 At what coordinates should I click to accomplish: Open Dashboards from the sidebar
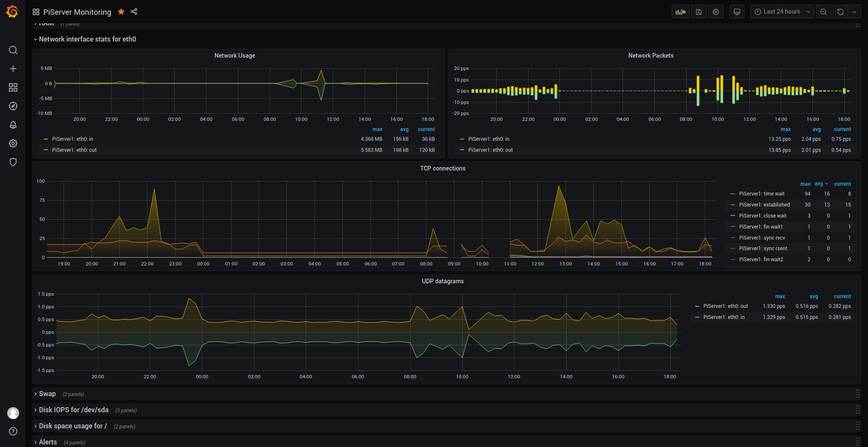13,87
